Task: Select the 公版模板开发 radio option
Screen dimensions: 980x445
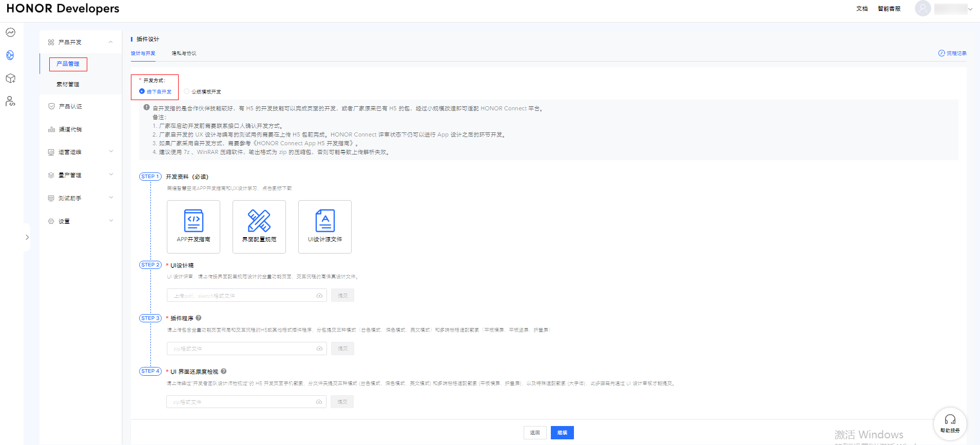Action: point(186,91)
